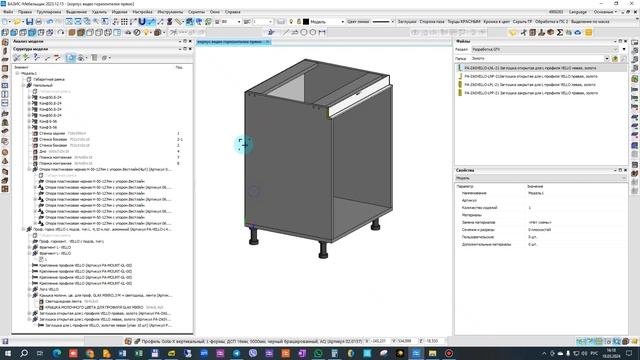Click the Выделение по маске button
This screenshot has height=360, width=640.
pos(590,22)
